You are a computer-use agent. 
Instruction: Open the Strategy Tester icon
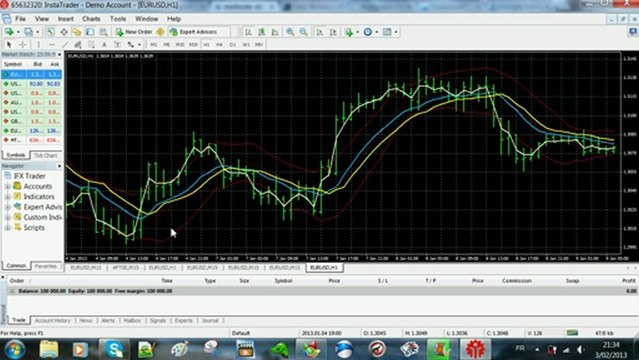(103, 32)
